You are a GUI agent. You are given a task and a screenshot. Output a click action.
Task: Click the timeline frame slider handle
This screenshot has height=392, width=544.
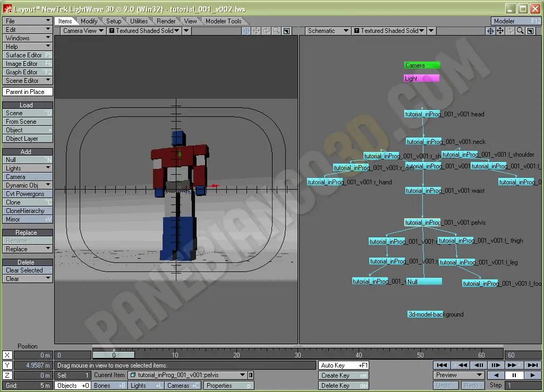pos(114,355)
